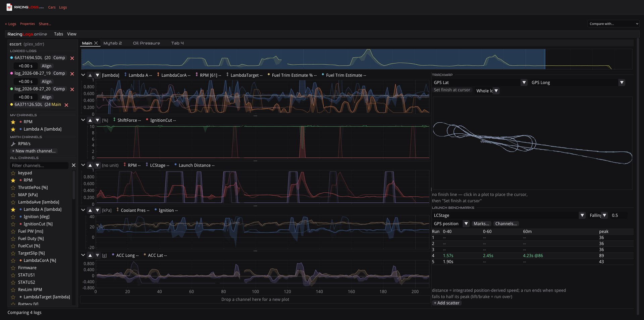The width and height of the screenshot is (644, 320).
Task: Open the LCStage benchmark channel dropdown
Action: click(509, 215)
